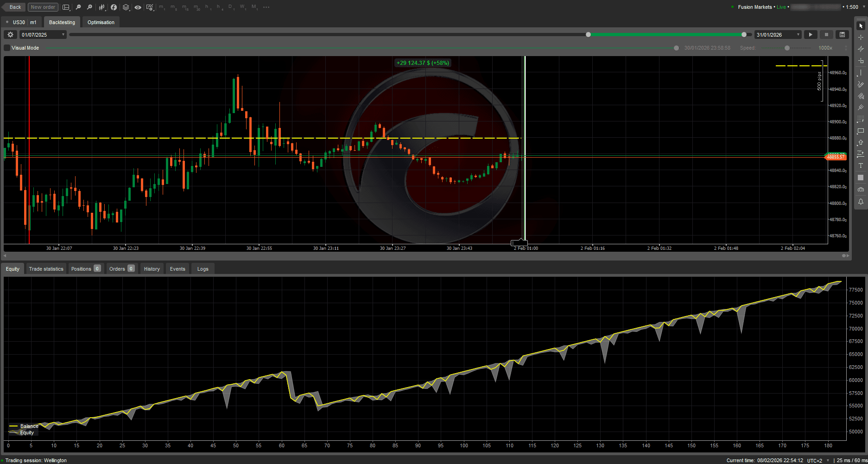
Task: Open the chart snapshot camera icon
Action: [861, 189]
